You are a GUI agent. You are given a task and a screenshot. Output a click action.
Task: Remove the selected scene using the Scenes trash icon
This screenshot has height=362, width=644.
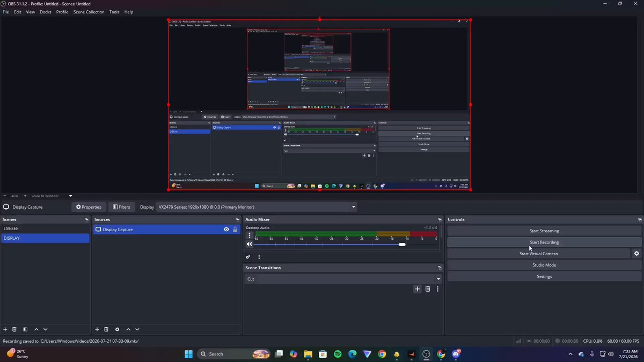(14, 329)
